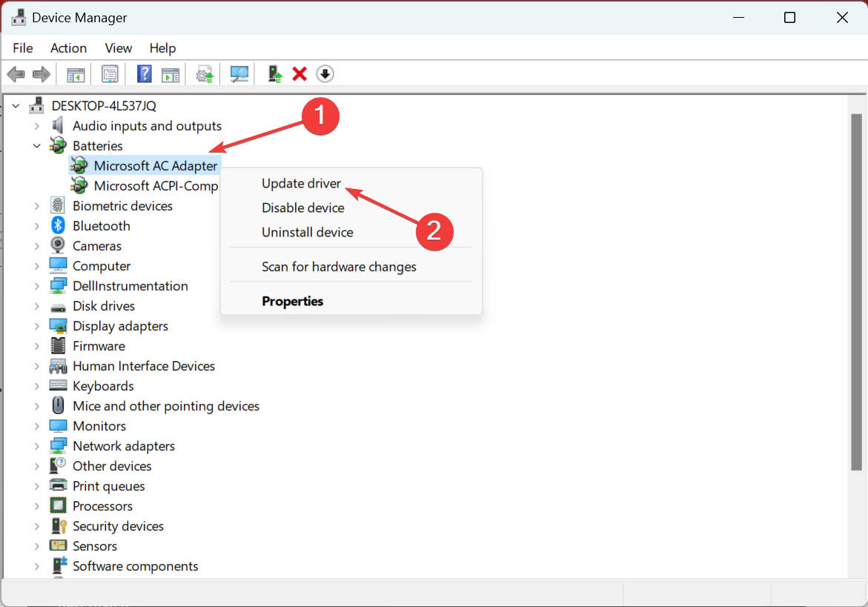
Task: Choose Update driver from the context menu
Action: (301, 183)
